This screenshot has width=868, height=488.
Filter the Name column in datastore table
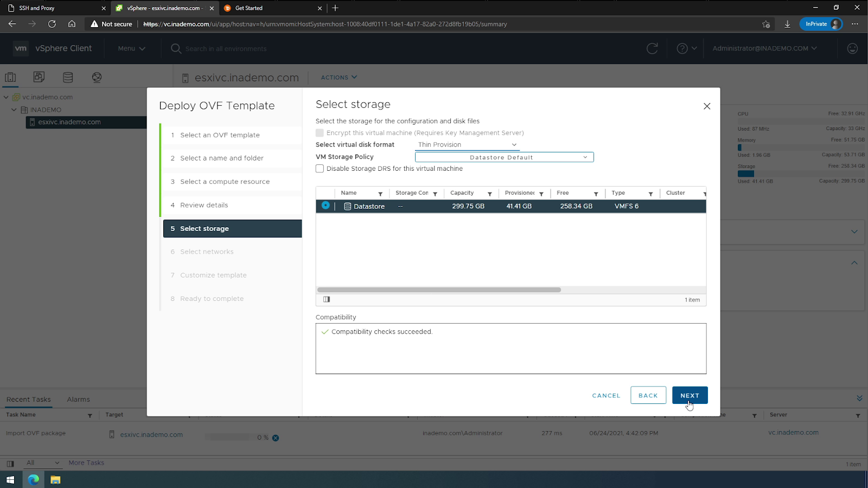coord(380,194)
